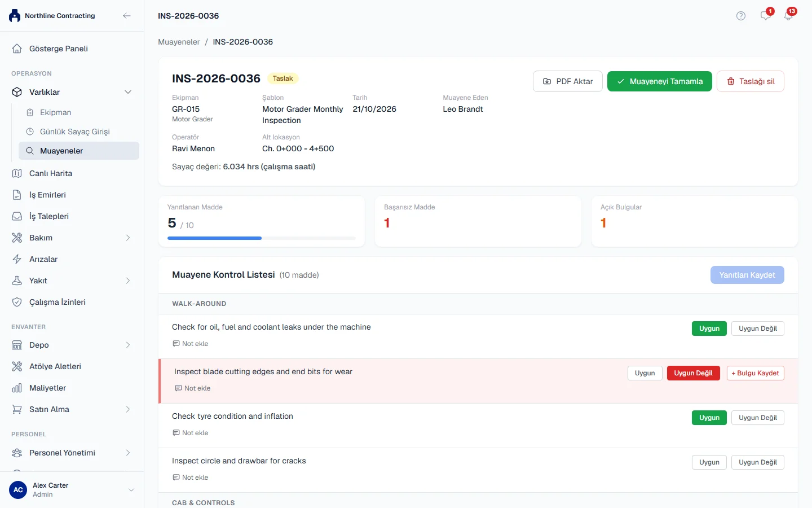Viewport: 812px width, 508px height.
Task: Click the answered items progress bar
Action: coord(262,238)
